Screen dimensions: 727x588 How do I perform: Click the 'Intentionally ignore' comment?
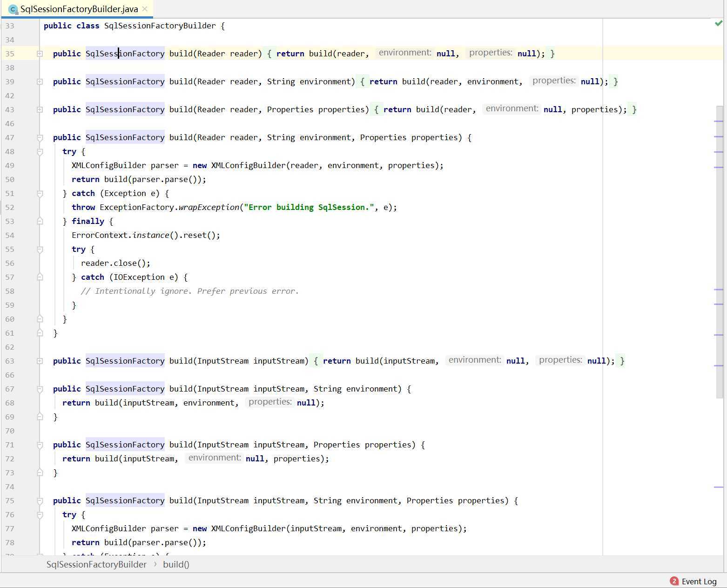click(x=190, y=291)
